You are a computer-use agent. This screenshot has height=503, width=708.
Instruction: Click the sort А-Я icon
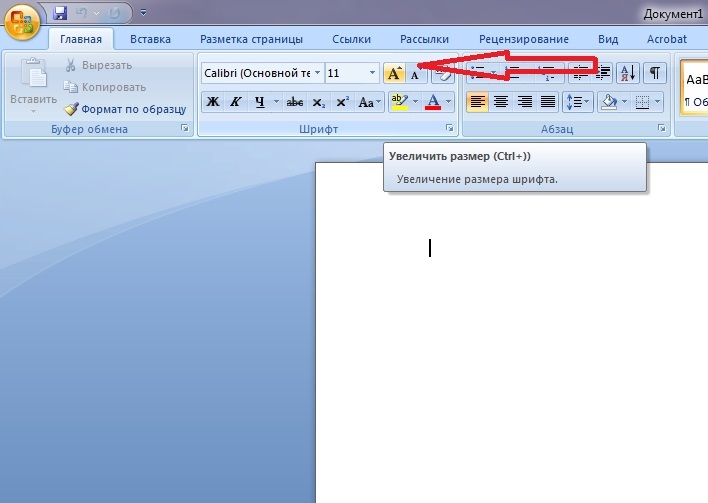628,73
